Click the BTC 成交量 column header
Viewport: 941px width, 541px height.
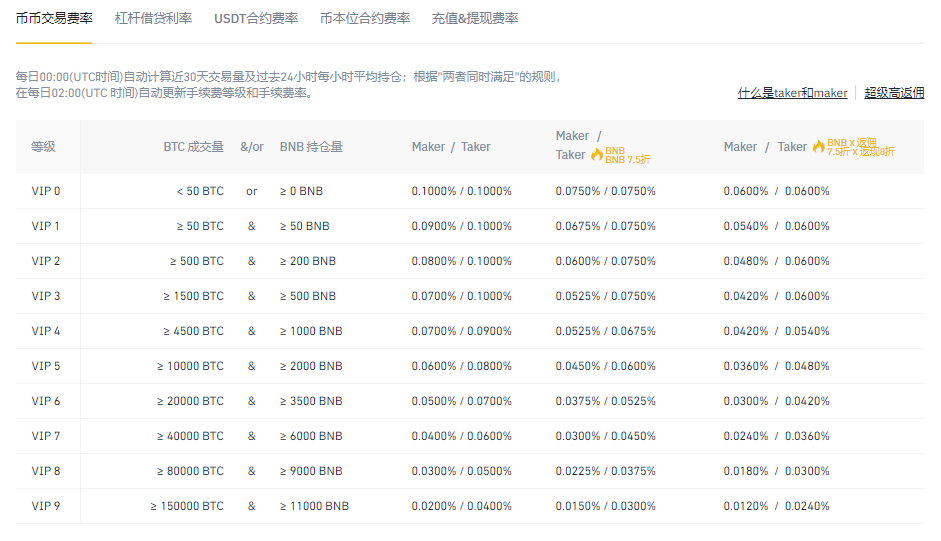pos(193,147)
